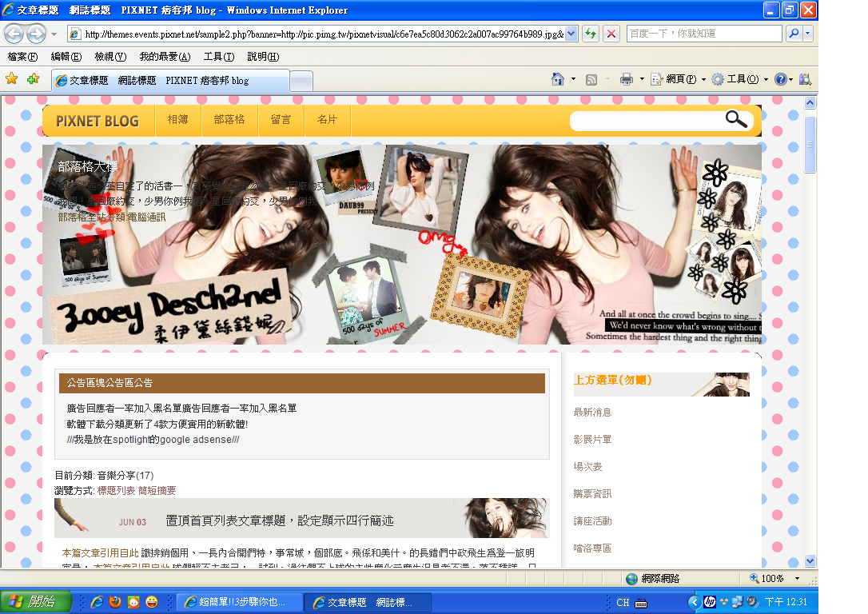This screenshot has width=868, height=614.
Task: Stop loading with the red X icon
Action: [611, 34]
